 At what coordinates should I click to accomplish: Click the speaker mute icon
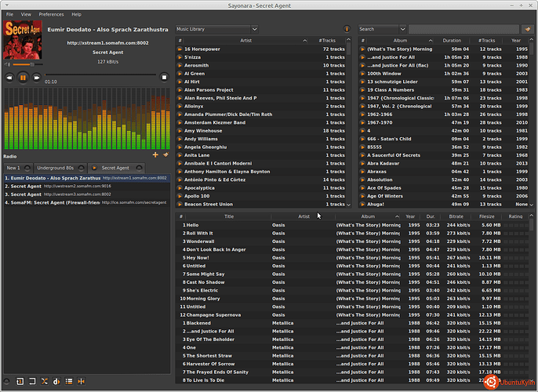point(7,64)
